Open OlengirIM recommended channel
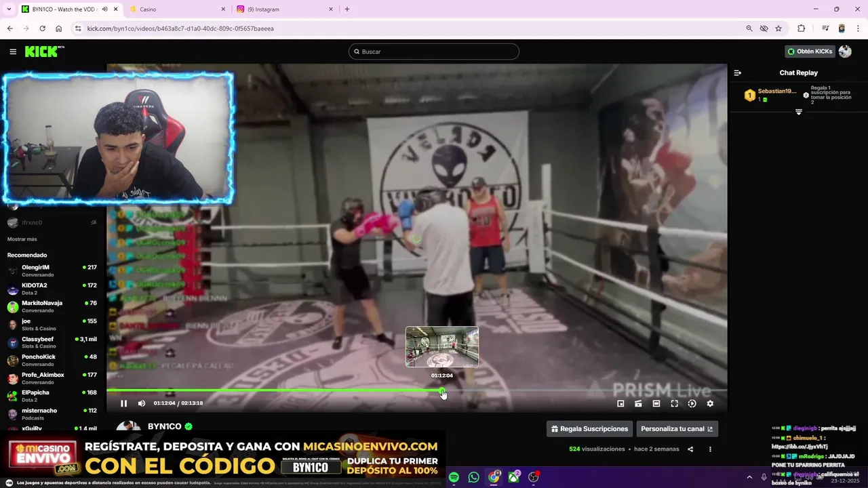Image resolution: width=868 pixels, height=488 pixels. 53,270
